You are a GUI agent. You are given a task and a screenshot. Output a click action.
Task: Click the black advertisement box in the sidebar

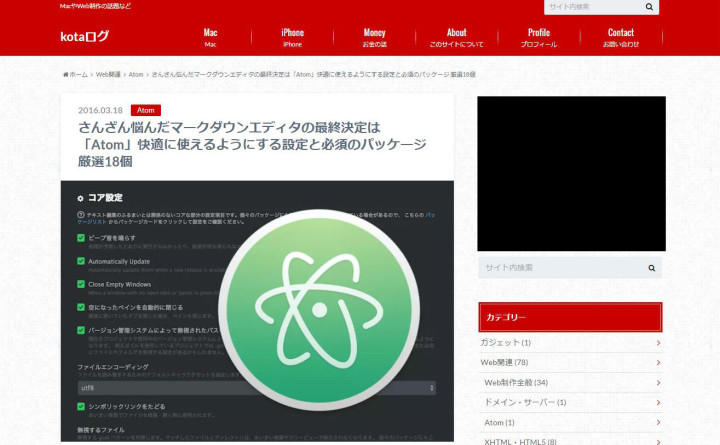pos(571,174)
